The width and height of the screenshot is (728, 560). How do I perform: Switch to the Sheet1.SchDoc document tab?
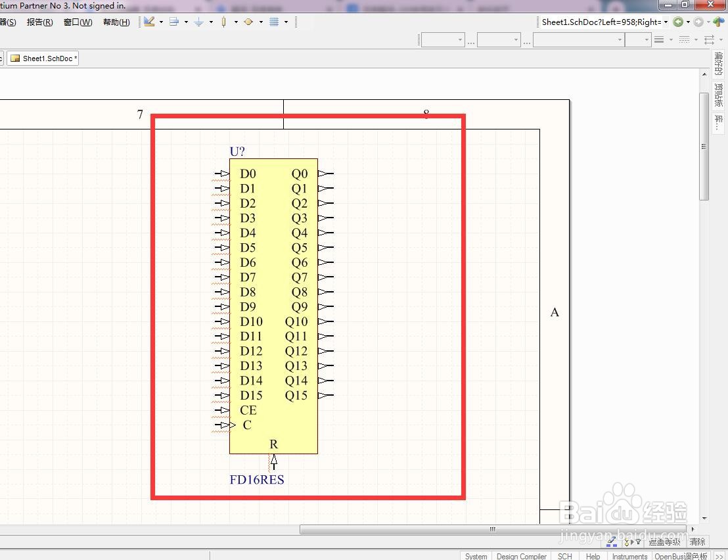[43, 58]
